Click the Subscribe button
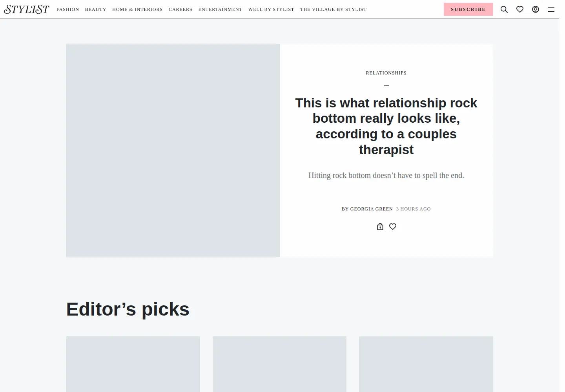Screen dimensions: 565x392 pos(468,9)
